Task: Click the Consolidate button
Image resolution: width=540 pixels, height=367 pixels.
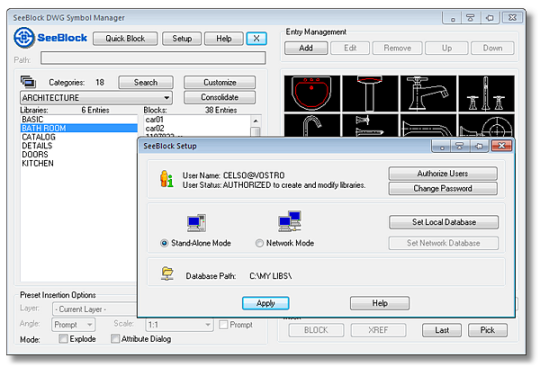Action: 220,97
